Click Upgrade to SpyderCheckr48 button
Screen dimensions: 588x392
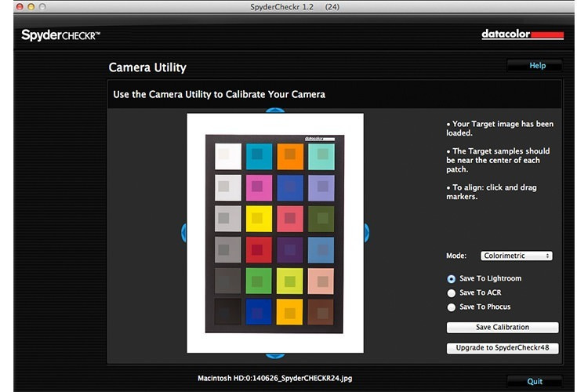tap(503, 348)
